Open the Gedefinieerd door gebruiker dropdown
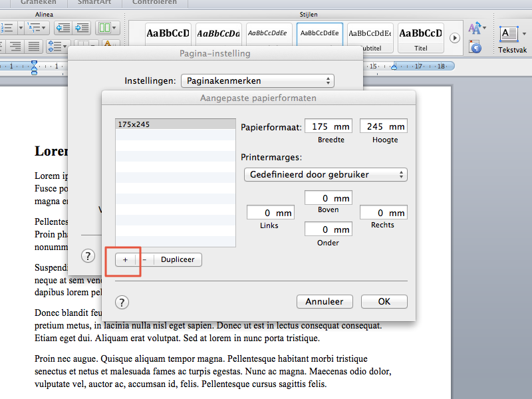532x399 pixels. pos(326,175)
